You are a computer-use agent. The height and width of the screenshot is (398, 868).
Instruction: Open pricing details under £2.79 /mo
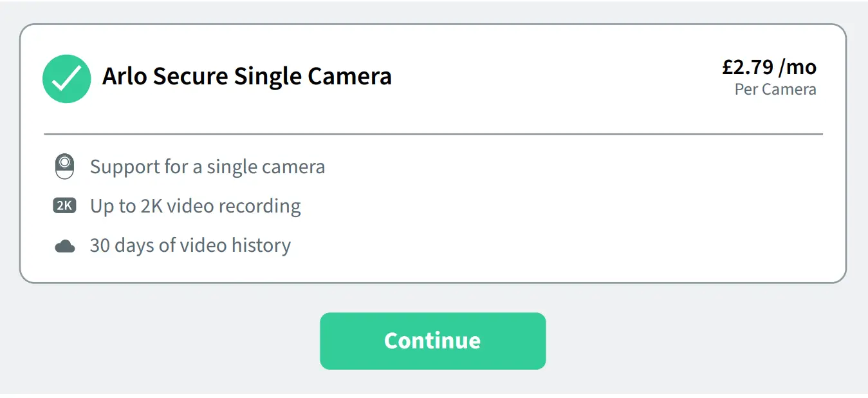[x=770, y=66]
